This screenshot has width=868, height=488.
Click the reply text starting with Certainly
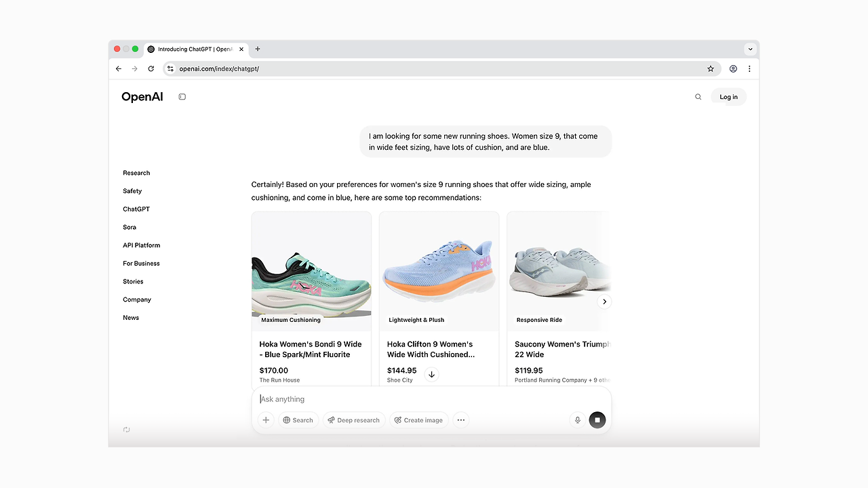(x=421, y=191)
